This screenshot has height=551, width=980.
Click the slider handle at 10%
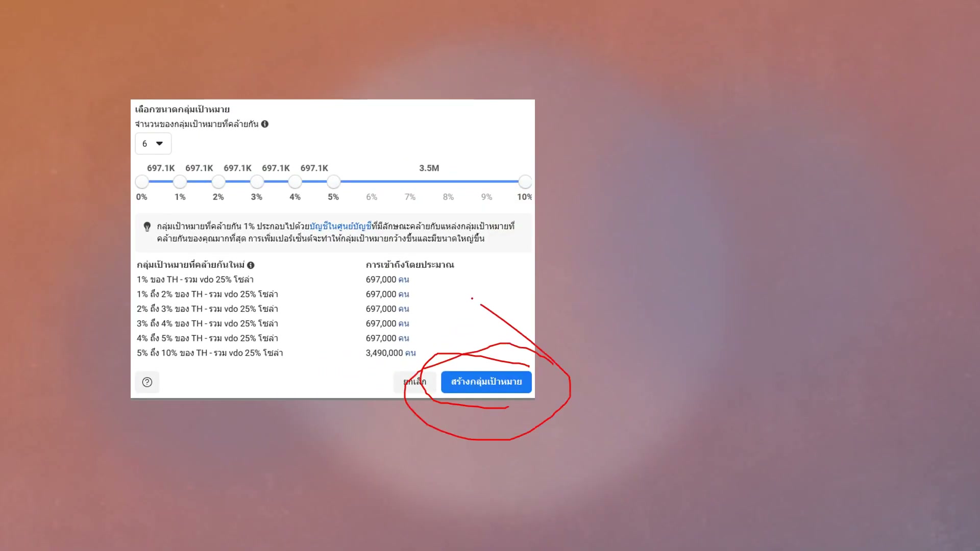coord(525,182)
